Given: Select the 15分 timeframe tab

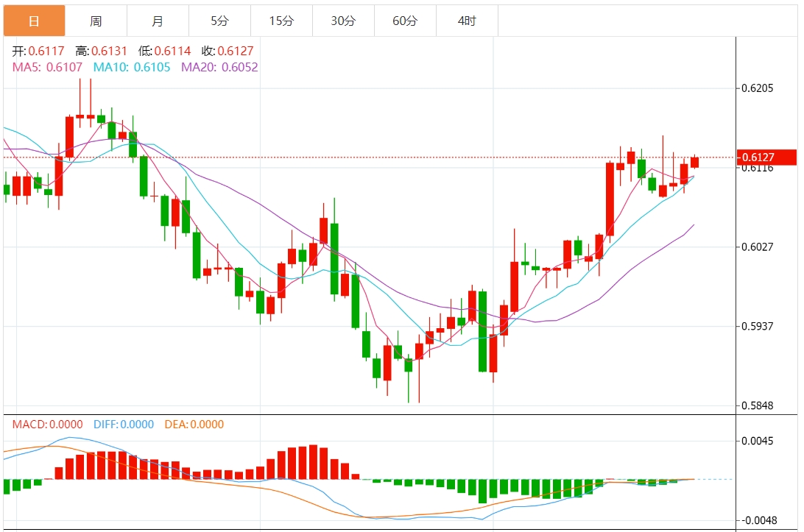Looking at the screenshot, I should click(281, 21).
